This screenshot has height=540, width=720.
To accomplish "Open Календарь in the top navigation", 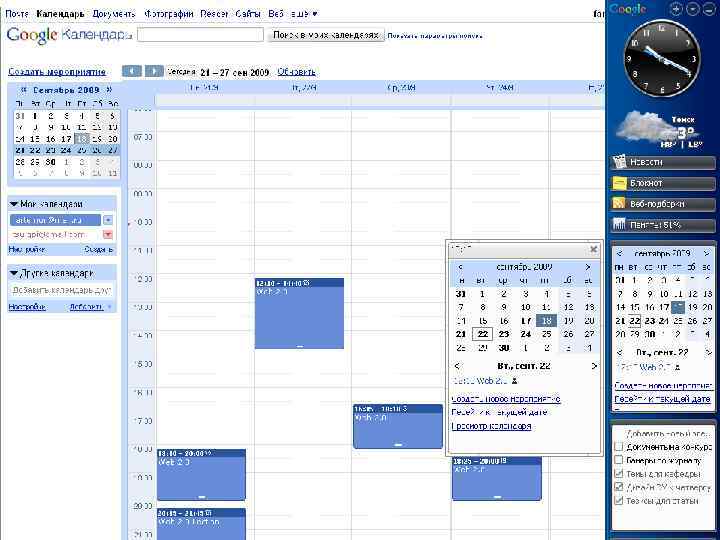I will (x=60, y=14).
